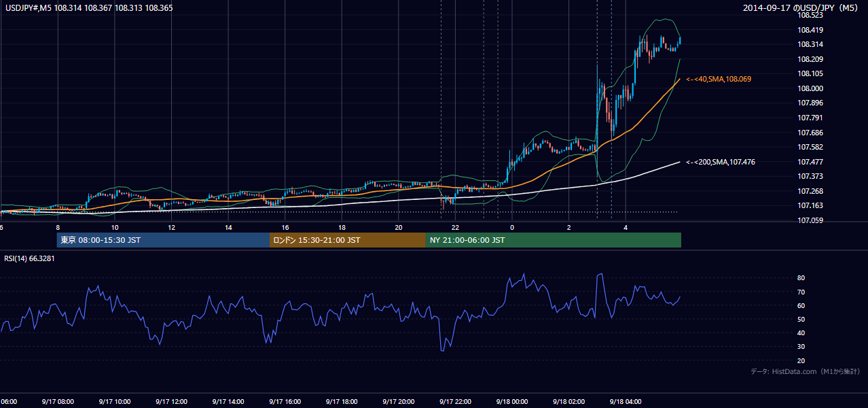Click hour tick 22 above the session bars

(455, 227)
